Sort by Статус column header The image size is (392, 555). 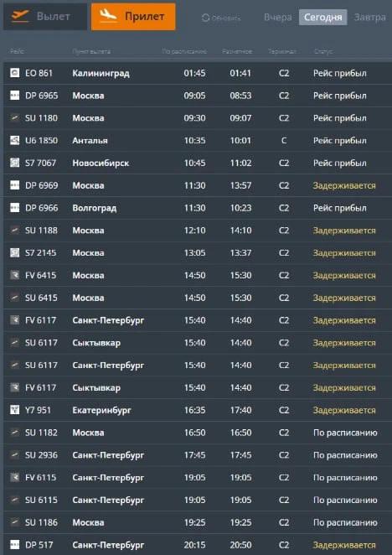[323, 52]
